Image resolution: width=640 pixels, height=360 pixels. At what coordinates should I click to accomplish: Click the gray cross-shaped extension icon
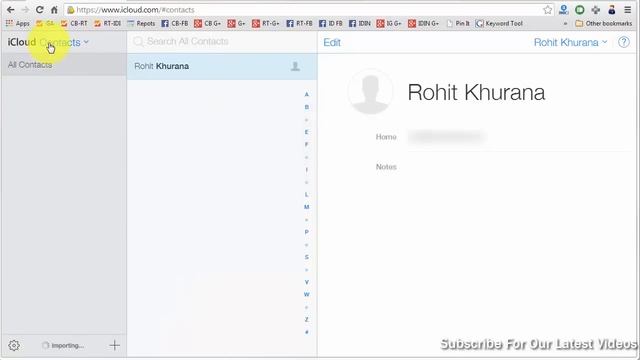(x=596, y=10)
